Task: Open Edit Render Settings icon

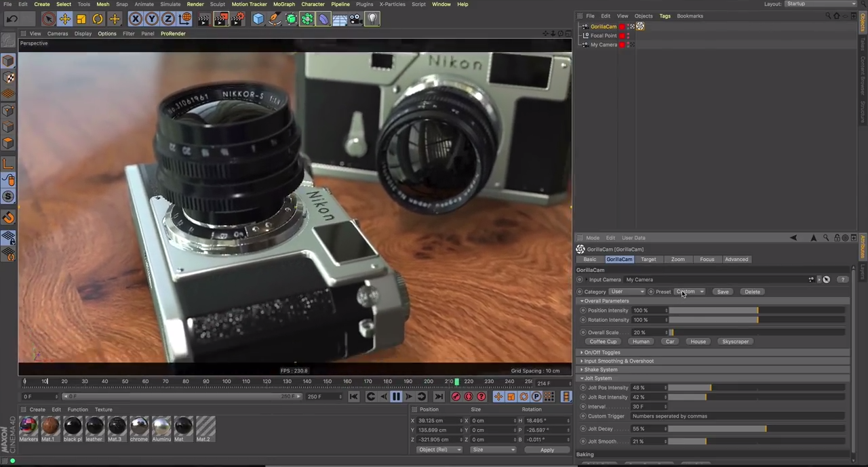Action: coord(237,19)
